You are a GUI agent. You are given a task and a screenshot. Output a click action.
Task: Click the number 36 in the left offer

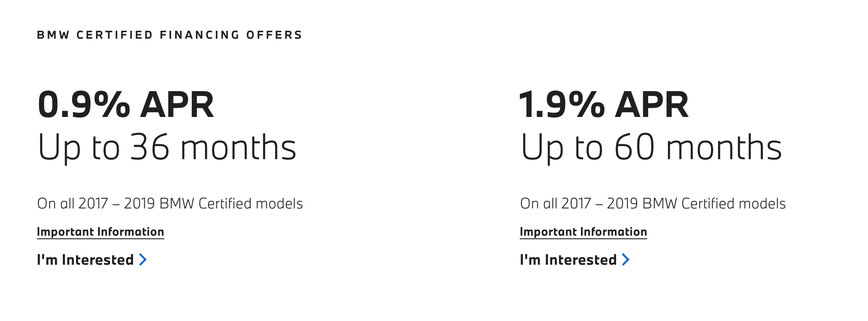(x=150, y=147)
